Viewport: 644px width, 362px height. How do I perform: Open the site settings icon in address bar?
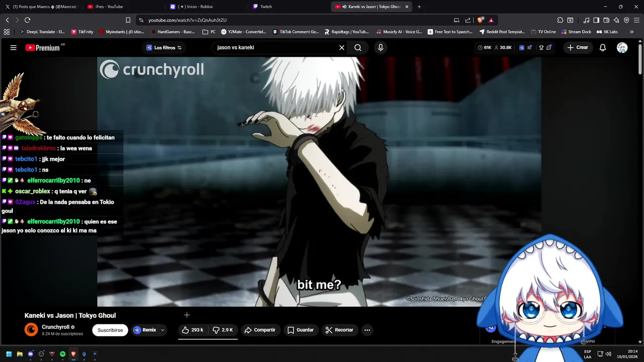141,20
